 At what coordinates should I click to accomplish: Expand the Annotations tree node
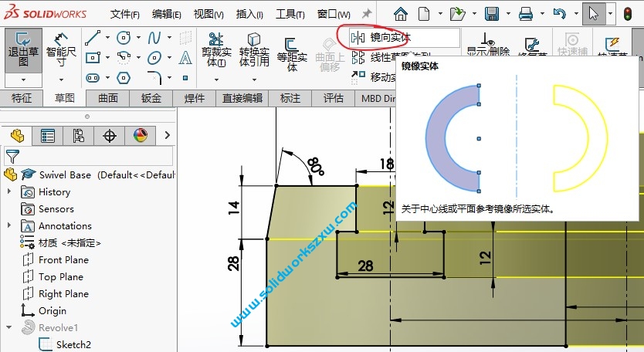[x=9, y=226]
